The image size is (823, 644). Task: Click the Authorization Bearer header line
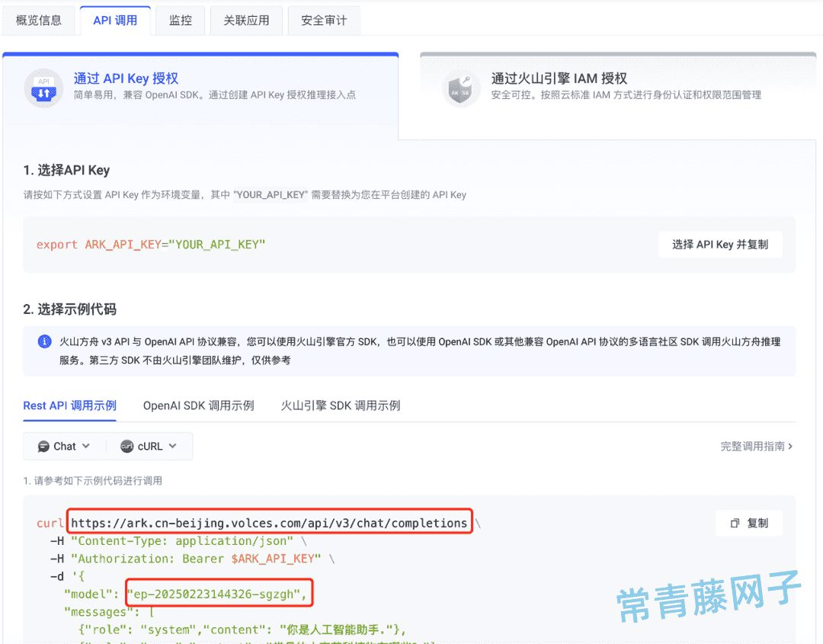coord(192,559)
